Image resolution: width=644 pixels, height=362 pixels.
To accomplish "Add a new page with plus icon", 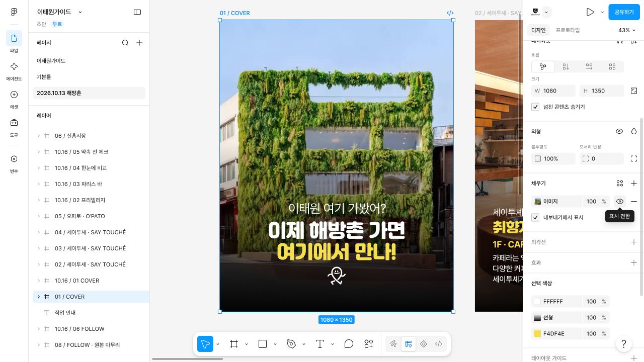I will click(x=139, y=43).
